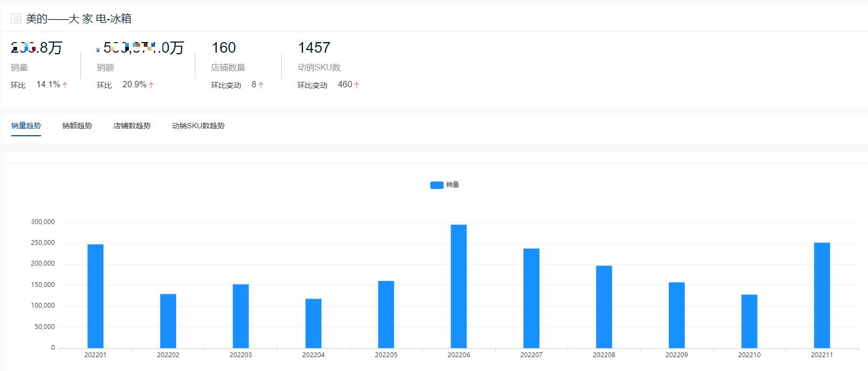Click the 美的——大家电-冰箱 title
The image size is (868, 371).
coord(79,19)
